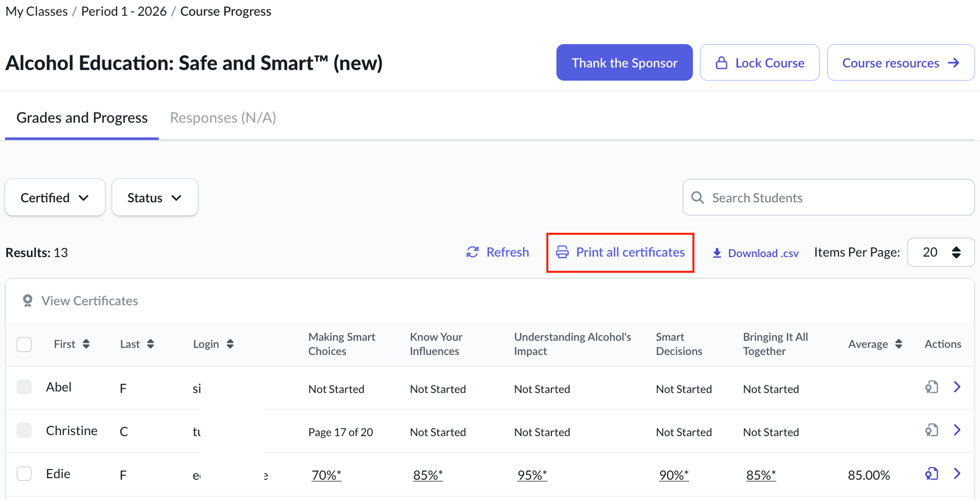Open certificate icon in Edie's row

931,474
